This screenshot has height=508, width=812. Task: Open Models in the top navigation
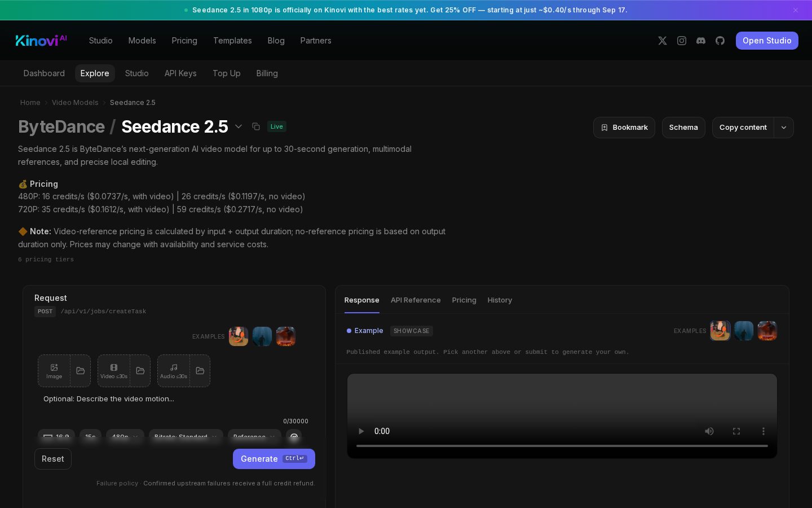(x=142, y=41)
